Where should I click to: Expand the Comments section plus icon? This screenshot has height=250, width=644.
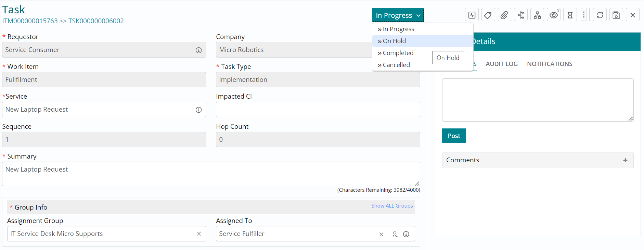[x=625, y=160]
